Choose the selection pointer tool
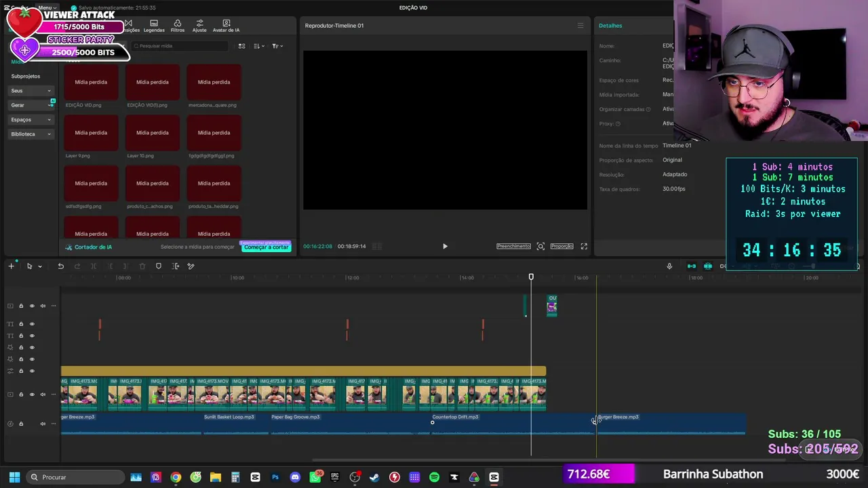Viewport: 868px width, 488px height. coord(29,266)
